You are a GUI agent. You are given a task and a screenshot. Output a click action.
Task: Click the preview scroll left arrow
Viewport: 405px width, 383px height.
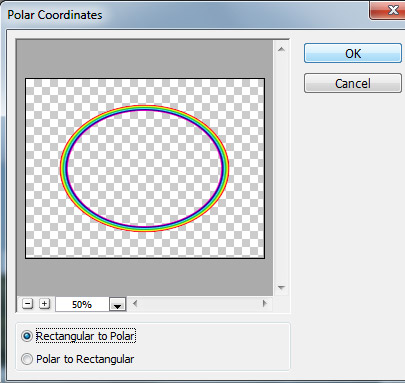coord(135,303)
